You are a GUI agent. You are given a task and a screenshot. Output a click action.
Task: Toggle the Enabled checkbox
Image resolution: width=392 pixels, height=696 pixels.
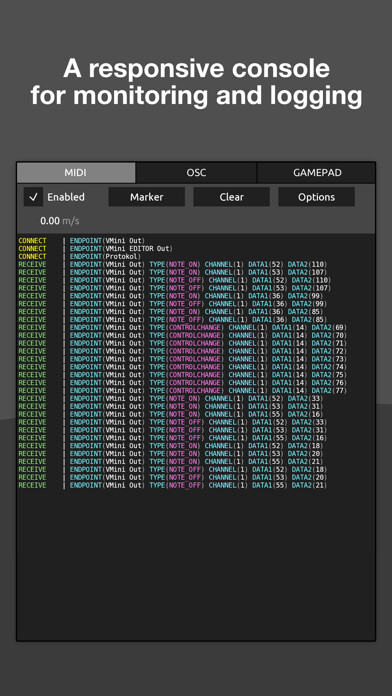tap(33, 197)
